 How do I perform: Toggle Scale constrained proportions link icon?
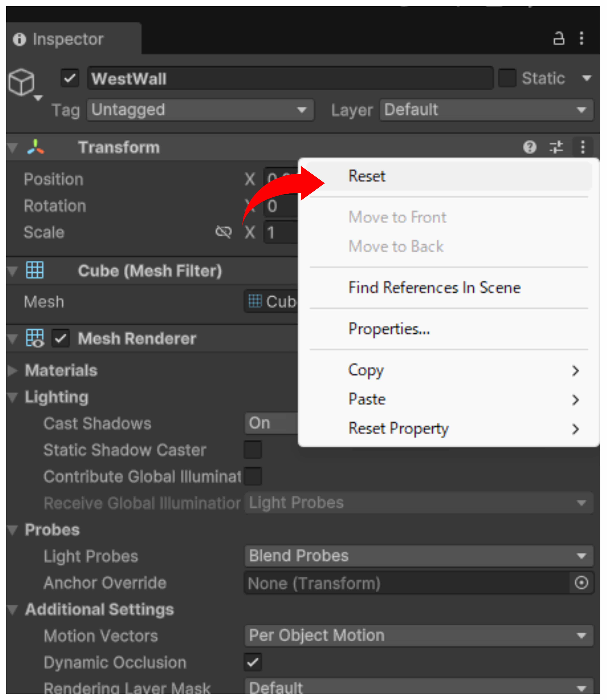point(223,232)
